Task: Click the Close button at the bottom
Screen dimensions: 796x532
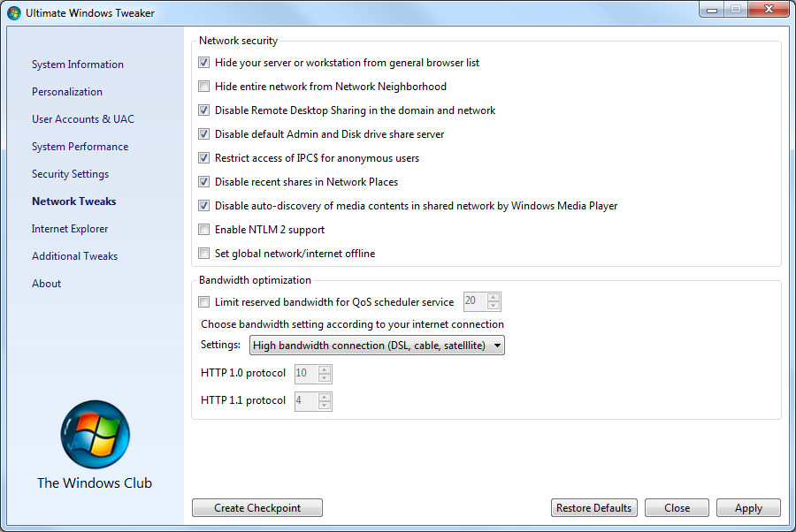Action: (677, 507)
